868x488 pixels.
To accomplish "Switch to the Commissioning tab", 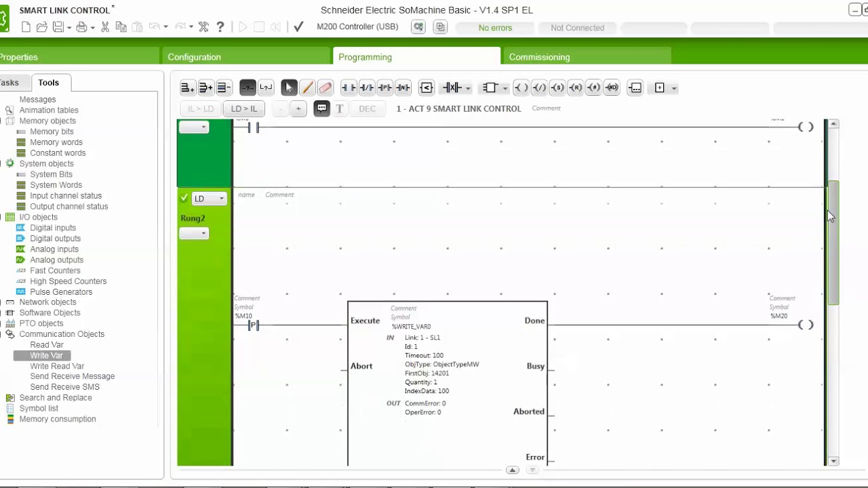I will [x=587, y=56].
